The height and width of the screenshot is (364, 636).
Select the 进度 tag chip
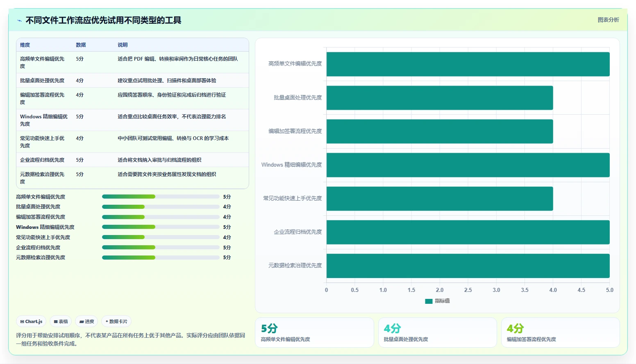tap(86, 321)
